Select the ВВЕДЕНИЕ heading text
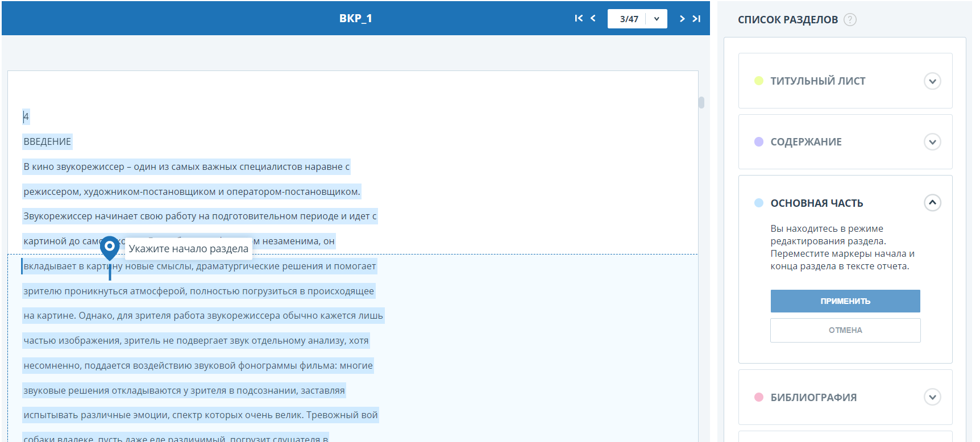Screen dimensions: 980x442 (47, 142)
